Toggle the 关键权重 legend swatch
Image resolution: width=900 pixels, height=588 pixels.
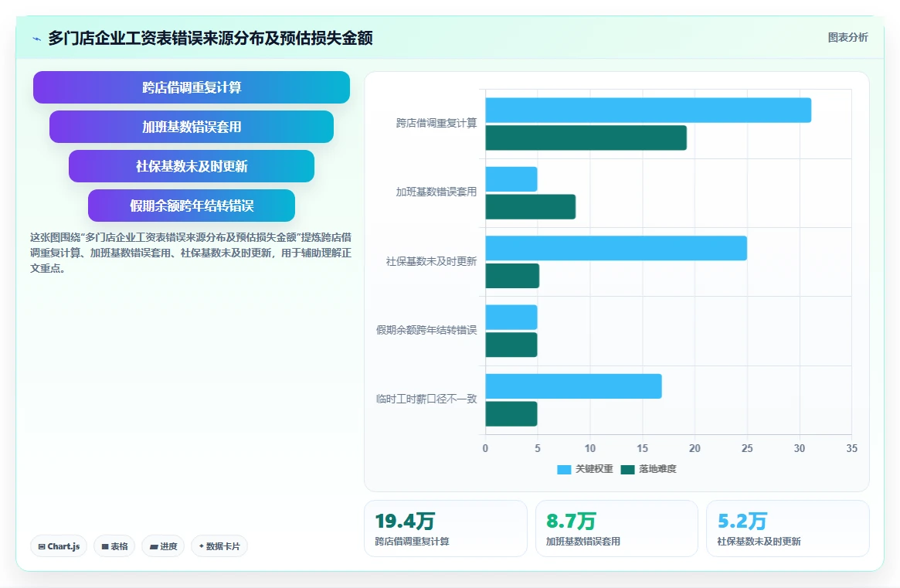pos(564,470)
